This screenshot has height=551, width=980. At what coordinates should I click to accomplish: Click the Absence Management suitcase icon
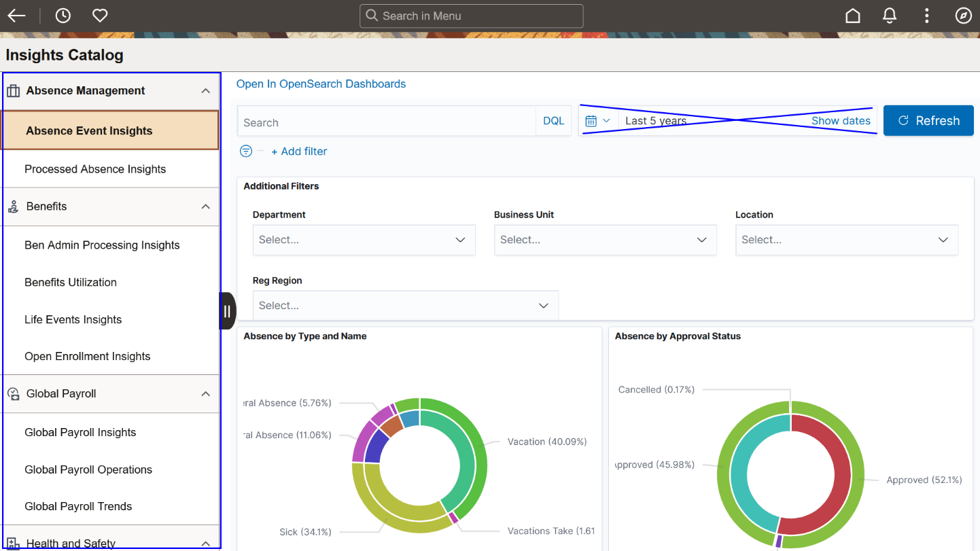click(x=13, y=91)
